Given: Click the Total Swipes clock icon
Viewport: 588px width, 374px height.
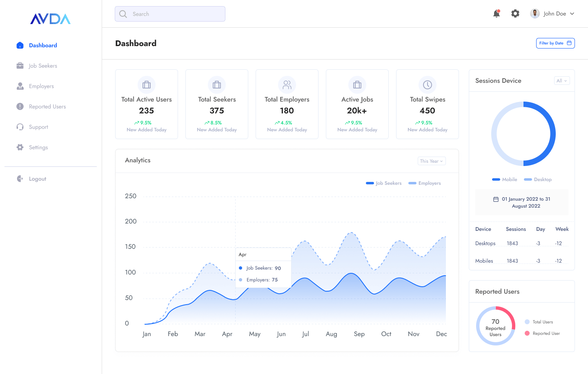Looking at the screenshot, I should 428,85.
